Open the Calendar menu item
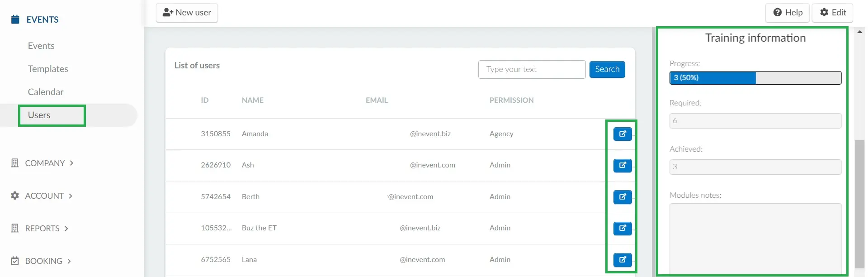Screen dimensions: 868x277 (46, 92)
